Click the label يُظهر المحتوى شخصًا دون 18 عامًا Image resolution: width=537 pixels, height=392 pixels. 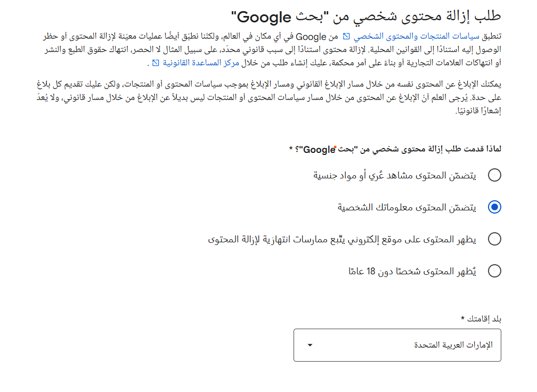(412, 271)
